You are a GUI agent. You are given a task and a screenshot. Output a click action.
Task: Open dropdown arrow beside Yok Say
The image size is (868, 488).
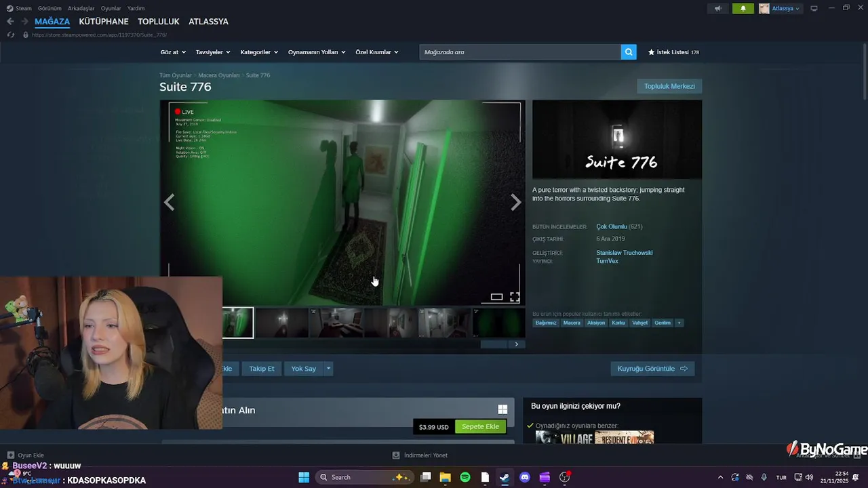point(328,369)
